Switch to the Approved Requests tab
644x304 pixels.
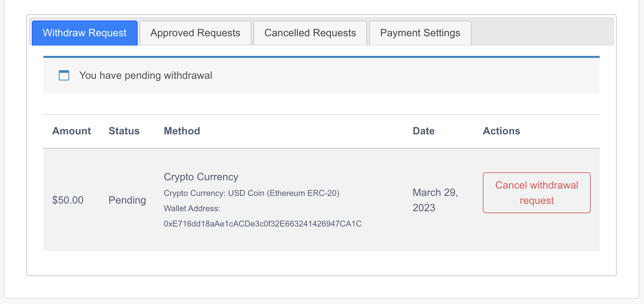coord(195,33)
